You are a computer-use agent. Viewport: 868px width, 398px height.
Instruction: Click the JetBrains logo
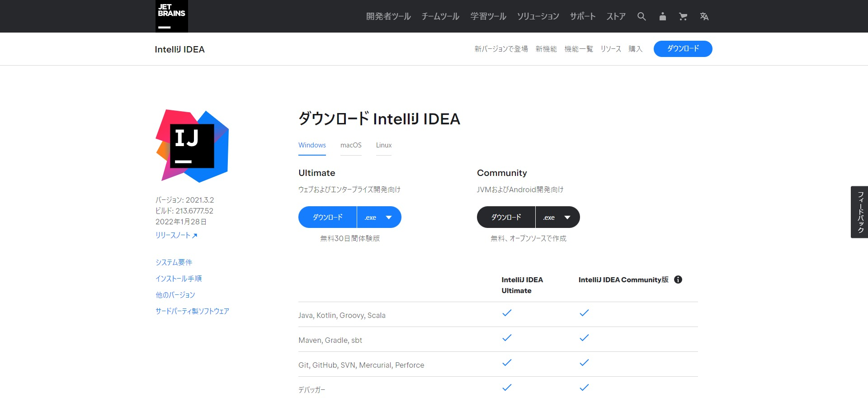172,16
